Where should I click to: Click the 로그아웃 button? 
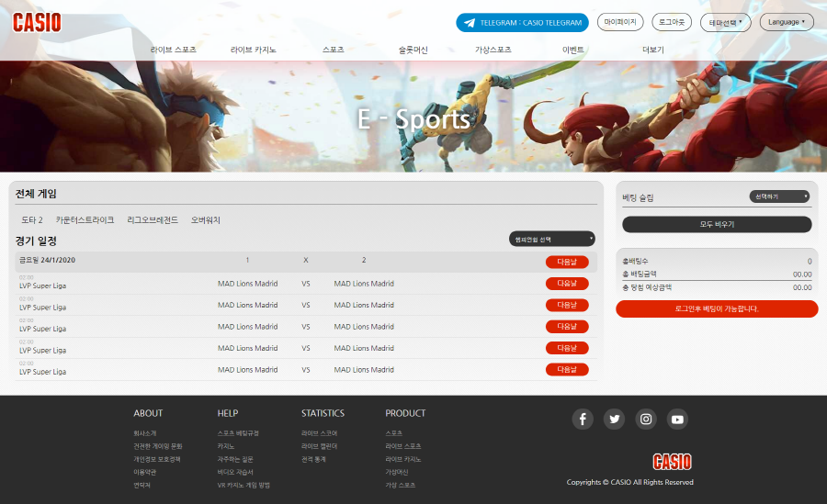pos(672,22)
